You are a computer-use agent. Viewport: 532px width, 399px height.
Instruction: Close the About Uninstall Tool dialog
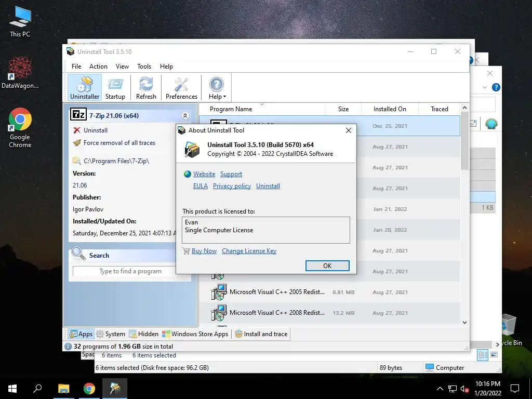click(x=349, y=130)
